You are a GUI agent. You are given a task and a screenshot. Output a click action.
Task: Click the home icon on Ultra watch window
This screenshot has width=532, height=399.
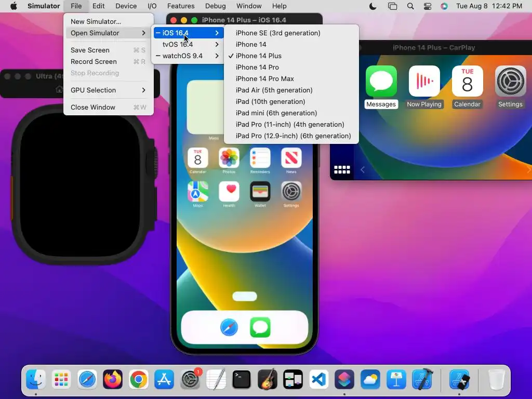pyautogui.click(x=59, y=89)
